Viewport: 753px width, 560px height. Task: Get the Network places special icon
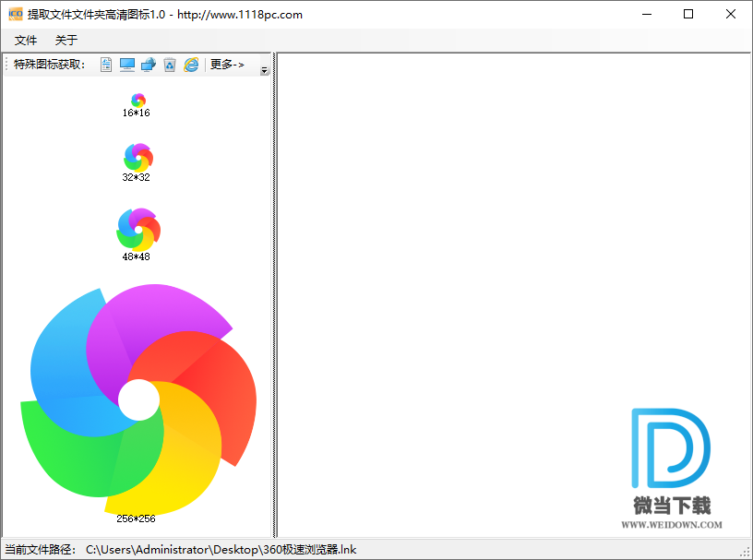pos(149,65)
